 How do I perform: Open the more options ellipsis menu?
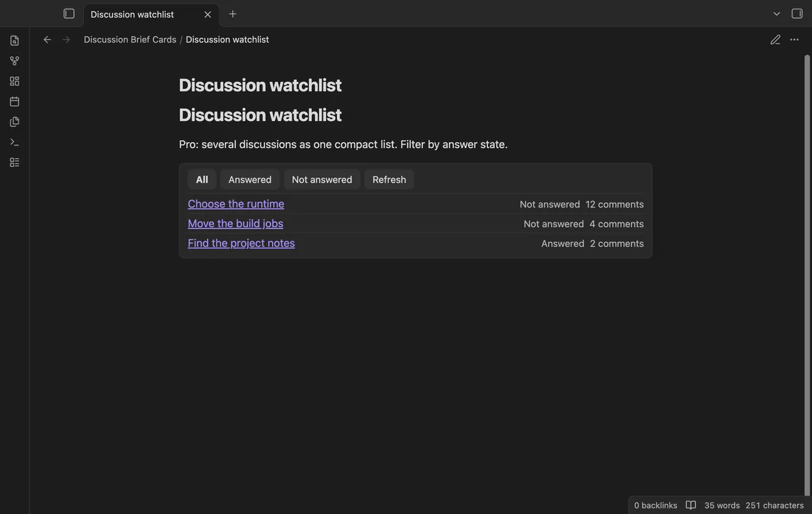coord(794,39)
